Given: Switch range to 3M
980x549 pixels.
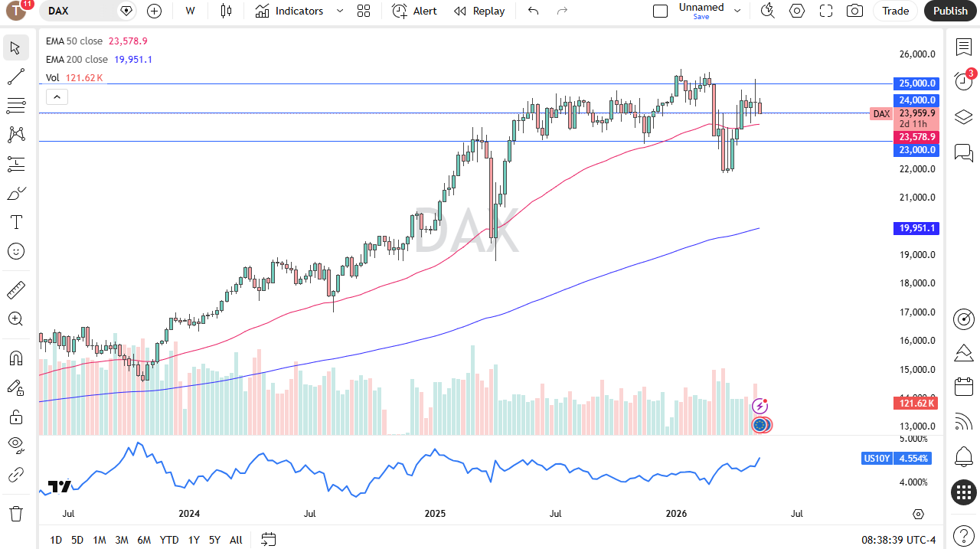Looking at the screenshot, I should [122, 540].
